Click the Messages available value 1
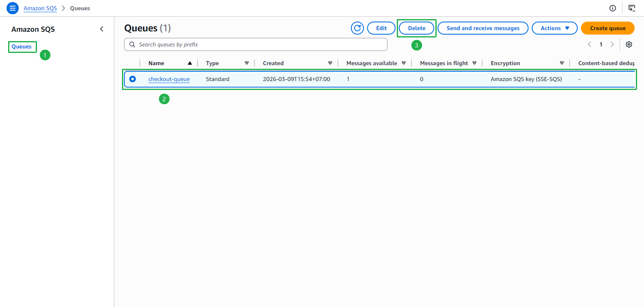 pos(348,79)
